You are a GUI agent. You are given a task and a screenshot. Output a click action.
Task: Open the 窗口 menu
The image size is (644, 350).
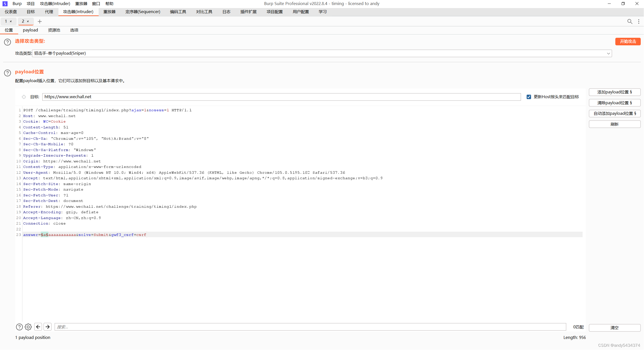(96, 4)
